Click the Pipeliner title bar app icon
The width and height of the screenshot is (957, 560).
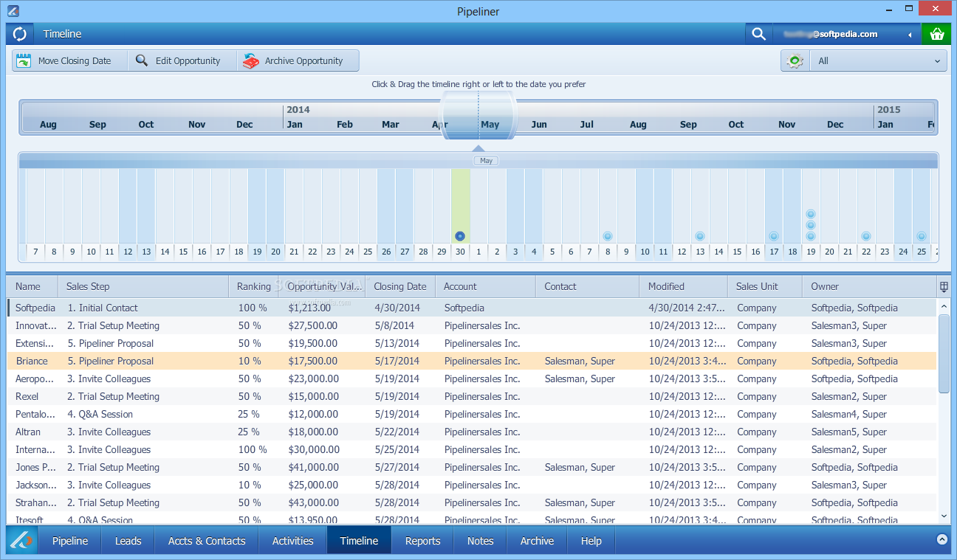(x=12, y=10)
